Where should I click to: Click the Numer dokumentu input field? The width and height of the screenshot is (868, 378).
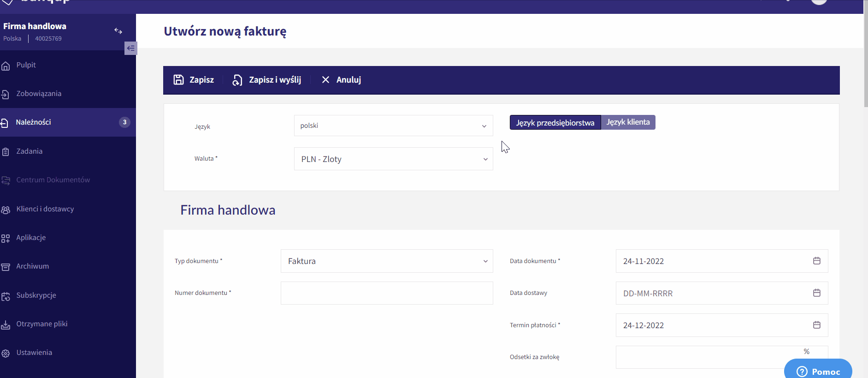387,293
